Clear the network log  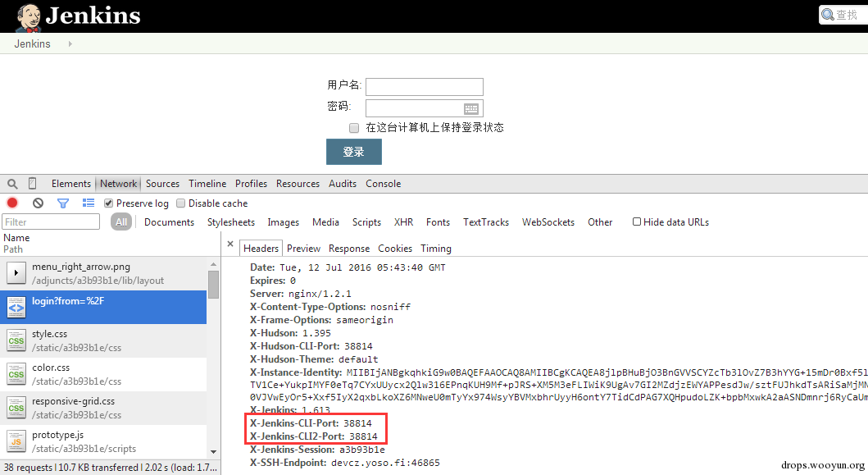[38, 203]
